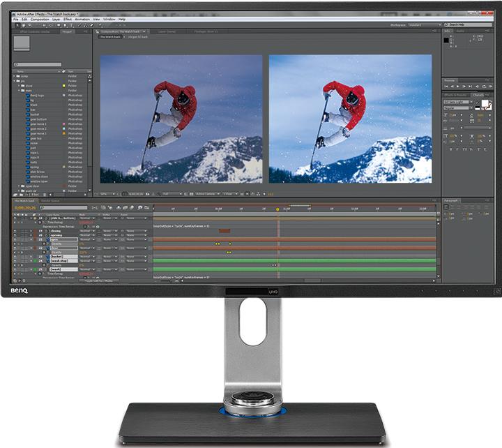Switch to the Audio panel tab

point(460,31)
